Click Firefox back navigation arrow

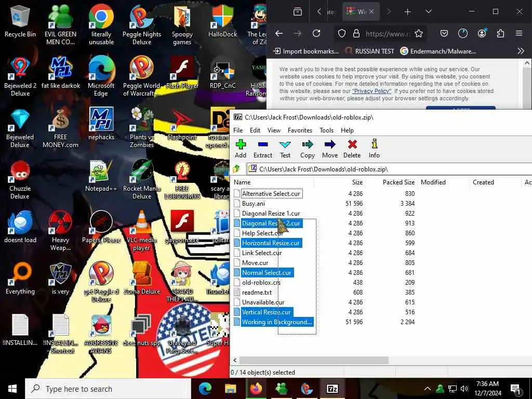tap(279, 33)
